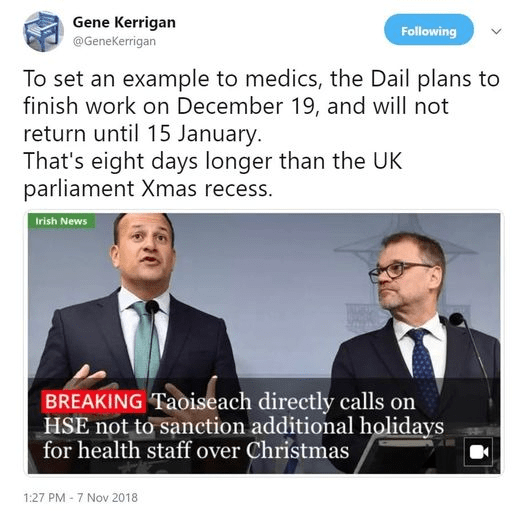Open the Gene Kerrigan display name link
This screenshot has width=526, height=511.
click(x=124, y=22)
